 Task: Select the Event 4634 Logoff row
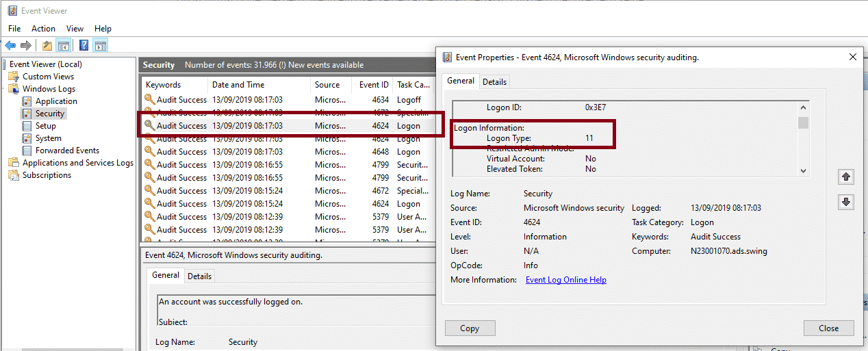(x=288, y=100)
